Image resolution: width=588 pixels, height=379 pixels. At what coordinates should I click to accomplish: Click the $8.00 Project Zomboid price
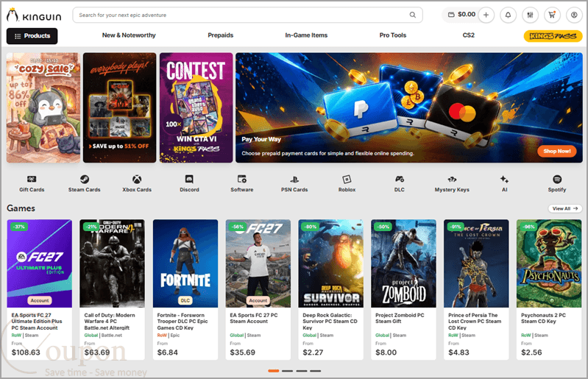[x=386, y=353]
